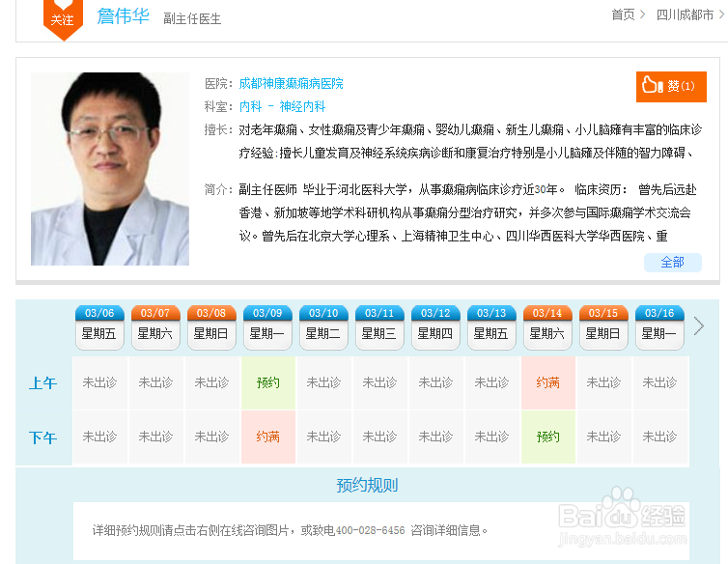The height and width of the screenshot is (564, 728).
Task: Select the 03/10 星期二 date tab
Action: point(323,326)
